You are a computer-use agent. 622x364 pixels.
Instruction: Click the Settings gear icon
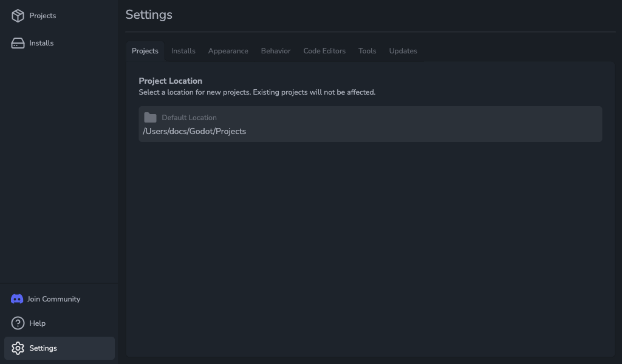18,348
